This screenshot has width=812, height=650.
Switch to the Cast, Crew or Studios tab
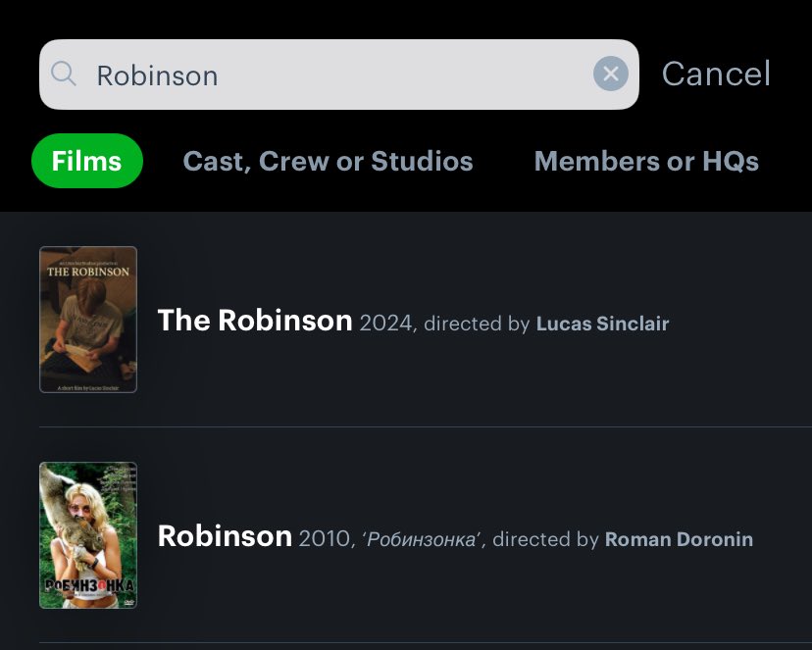tap(328, 161)
